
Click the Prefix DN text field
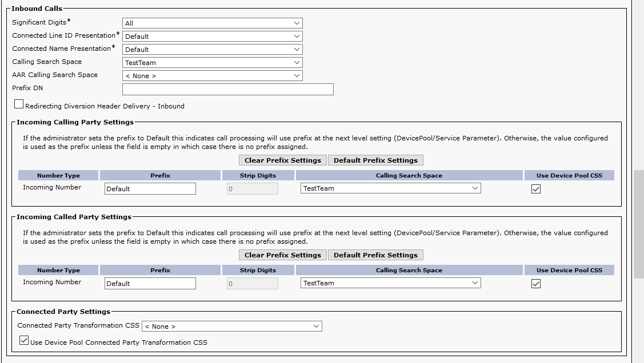click(x=227, y=89)
